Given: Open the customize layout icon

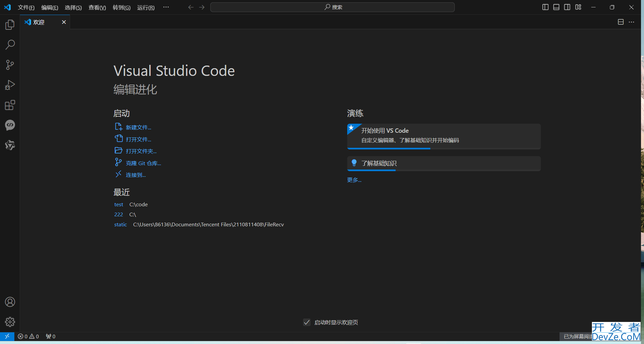Looking at the screenshot, I should coord(578,7).
